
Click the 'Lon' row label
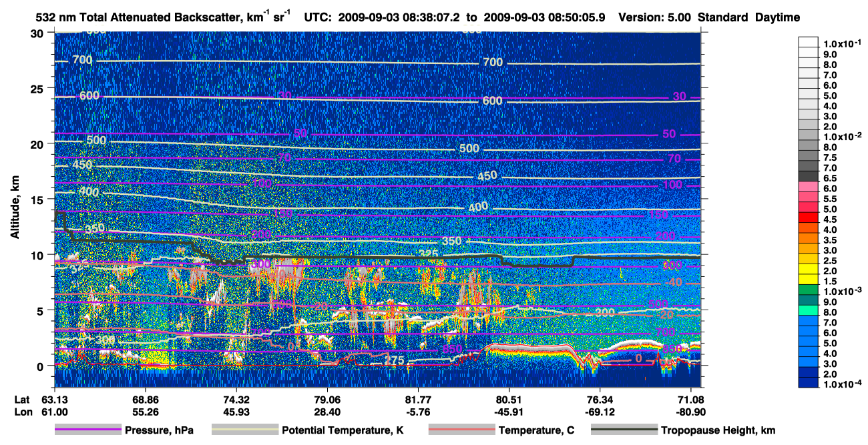click(x=23, y=412)
